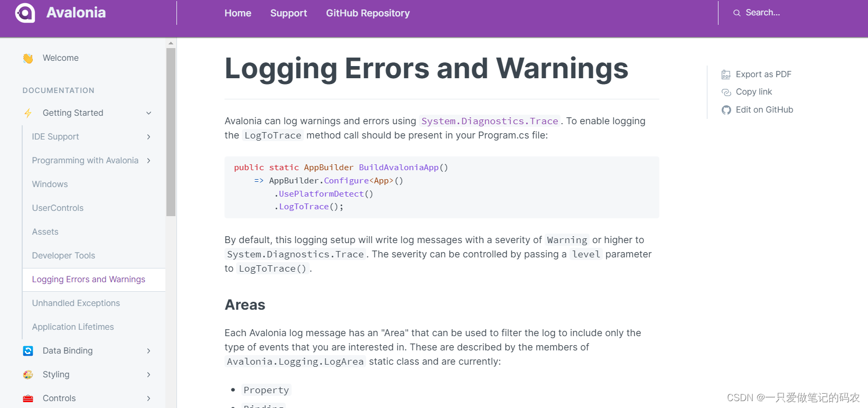
Task: Click the .LogToTrace(); code line
Action: pyautogui.click(x=309, y=207)
